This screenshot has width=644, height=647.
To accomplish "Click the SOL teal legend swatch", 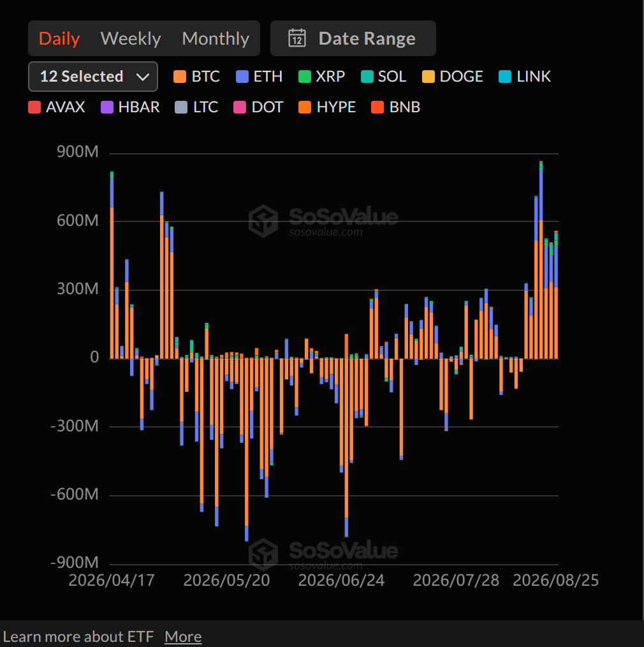I will [367, 77].
